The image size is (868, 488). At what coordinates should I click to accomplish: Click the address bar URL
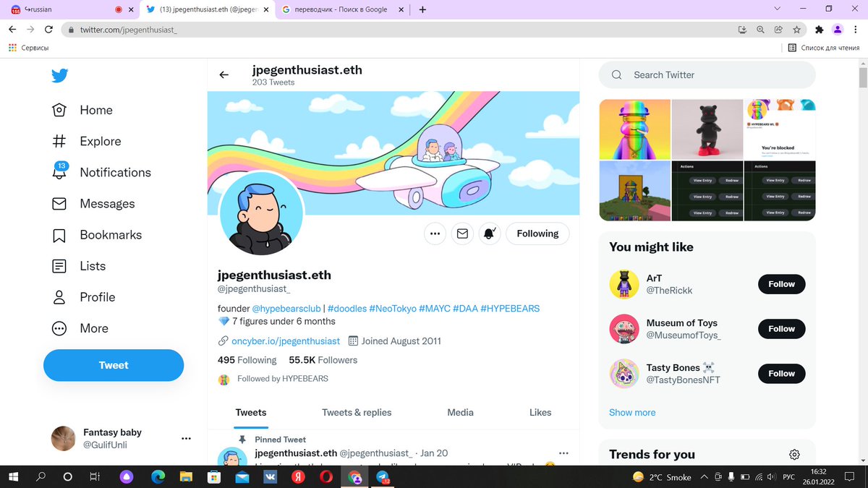coord(129,30)
